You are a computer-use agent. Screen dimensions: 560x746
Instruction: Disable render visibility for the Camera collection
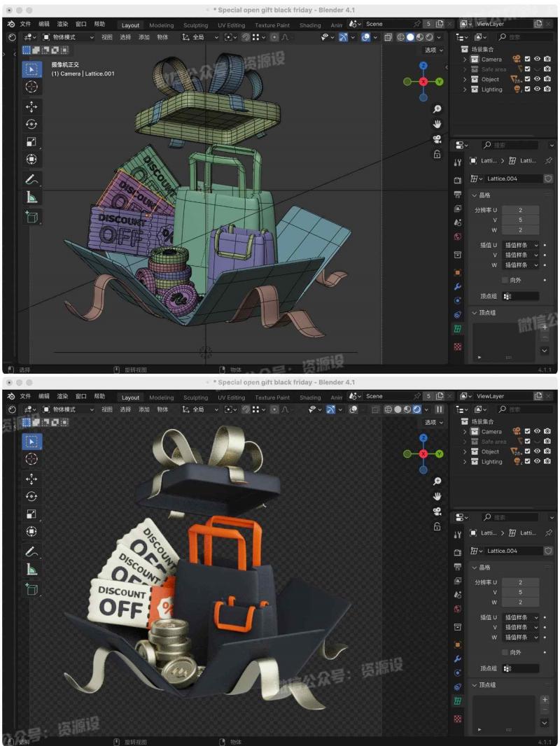(547, 59)
